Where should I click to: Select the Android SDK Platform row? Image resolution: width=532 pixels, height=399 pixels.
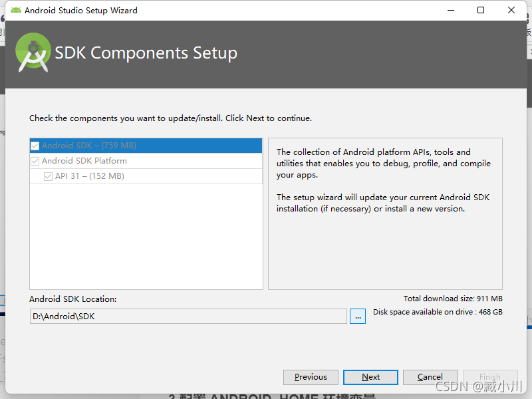coord(146,161)
